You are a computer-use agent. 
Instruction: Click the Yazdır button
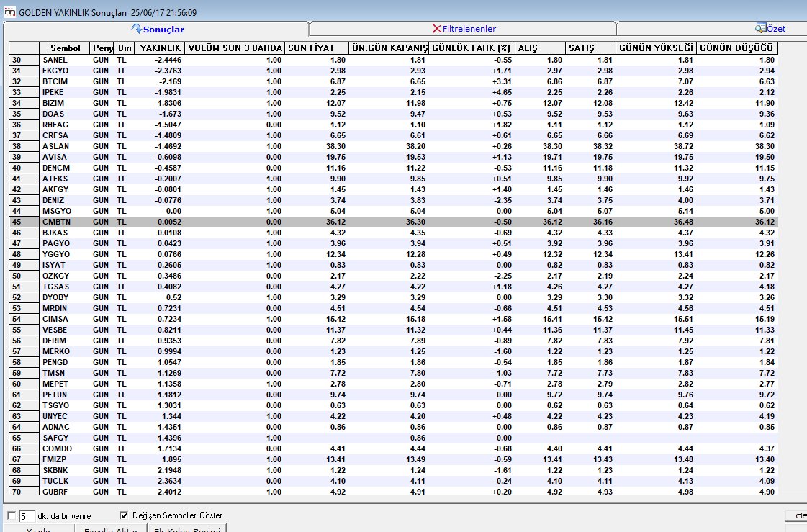click(39, 529)
